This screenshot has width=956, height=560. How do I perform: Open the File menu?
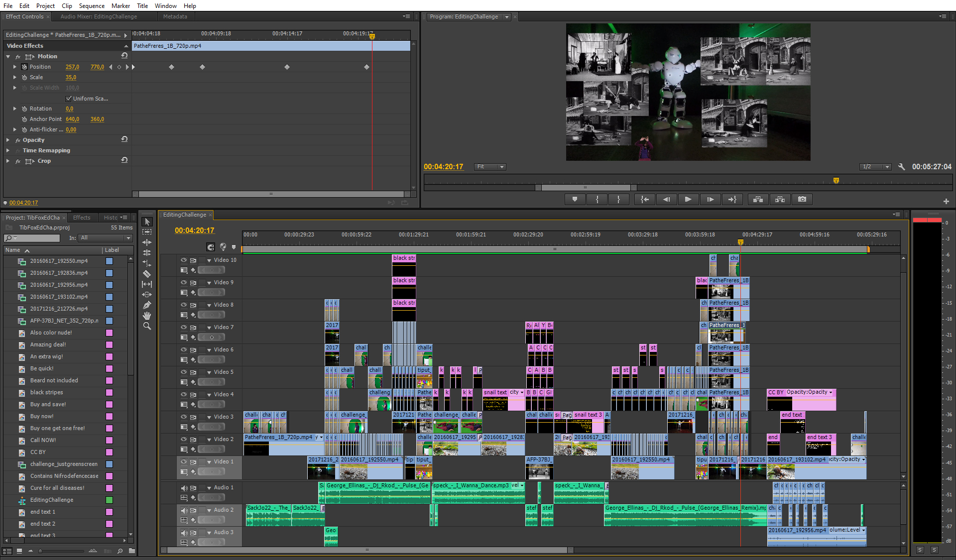click(x=8, y=5)
